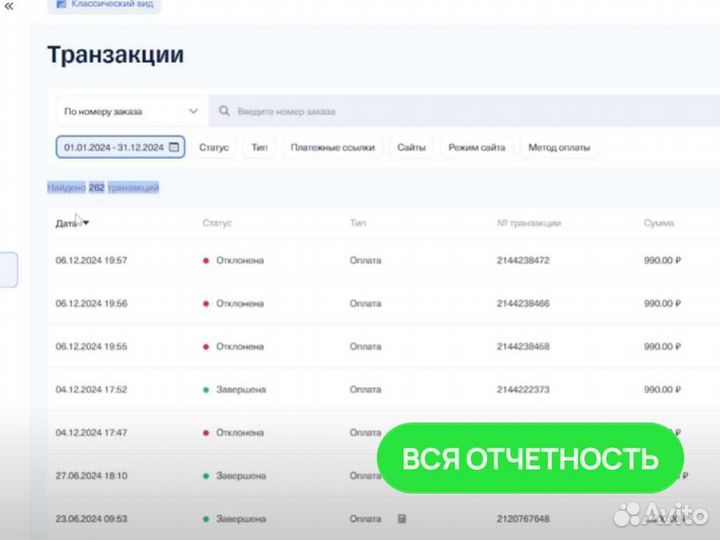
Task: Select row dated 06.12.2024 19:55
Action: 383,347
